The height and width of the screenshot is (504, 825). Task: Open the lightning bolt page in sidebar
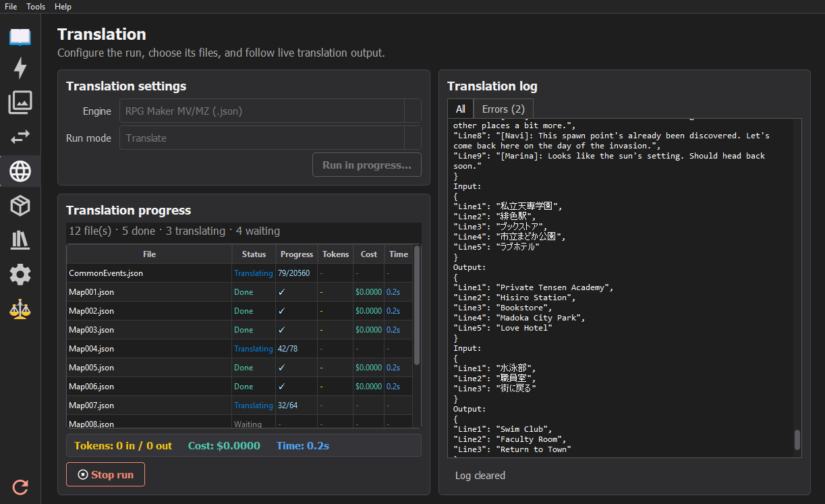coord(20,68)
